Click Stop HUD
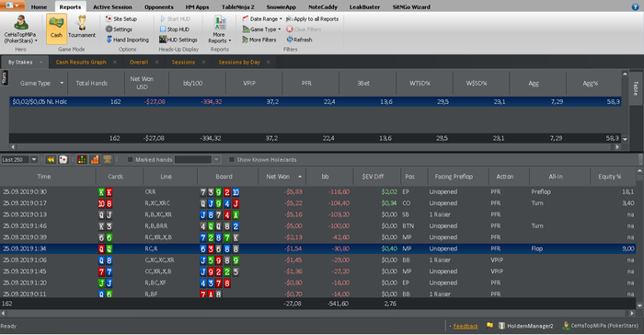This screenshot has width=644, height=335. tap(175, 29)
